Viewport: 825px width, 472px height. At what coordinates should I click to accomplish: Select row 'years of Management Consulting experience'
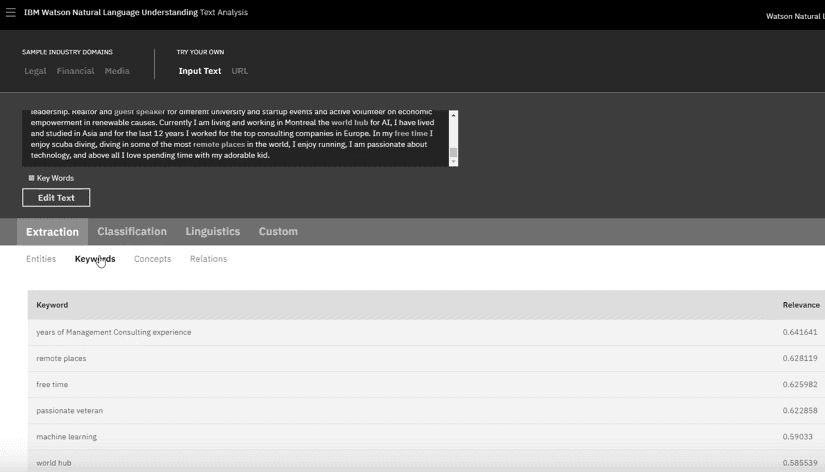click(426, 332)
